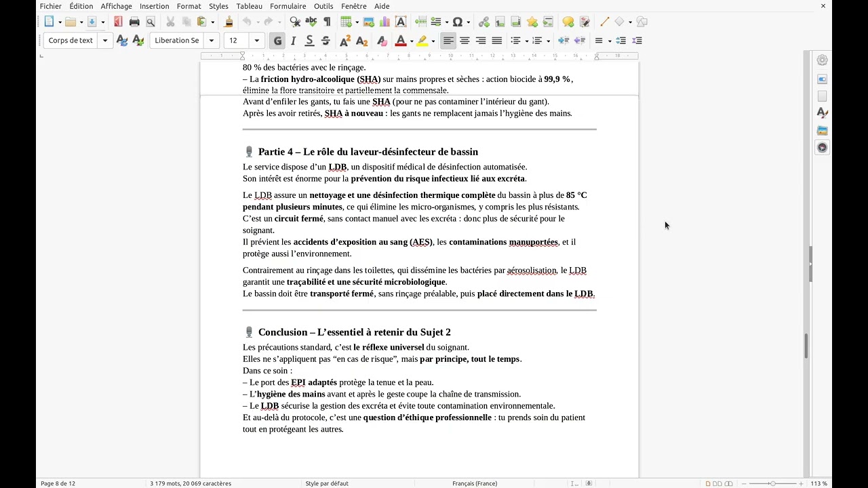This screenshot has height=488, width=868.
Task: Insert an image
Action: pos(369,22)
